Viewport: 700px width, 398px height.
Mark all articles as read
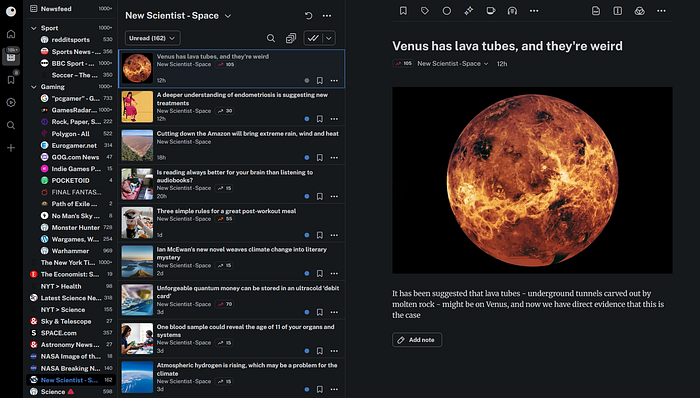click(313, 38)
